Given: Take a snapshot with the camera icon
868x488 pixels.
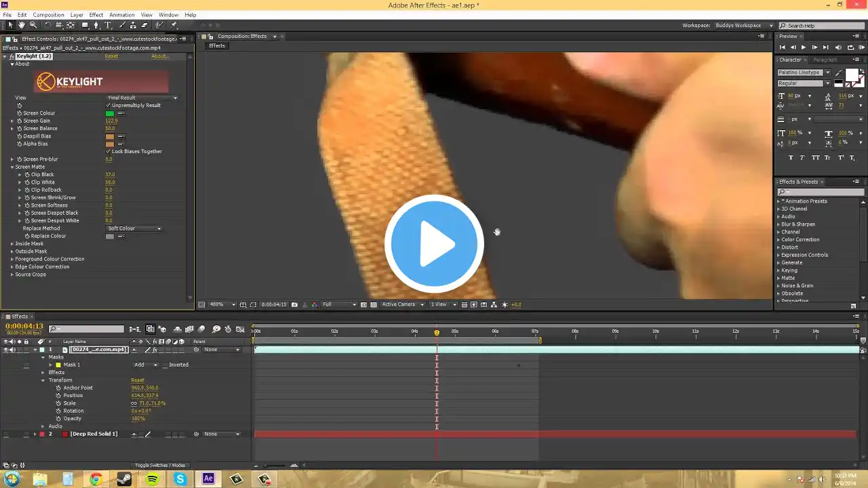Looking at the screenshot, I should click(x=294, y=305).
